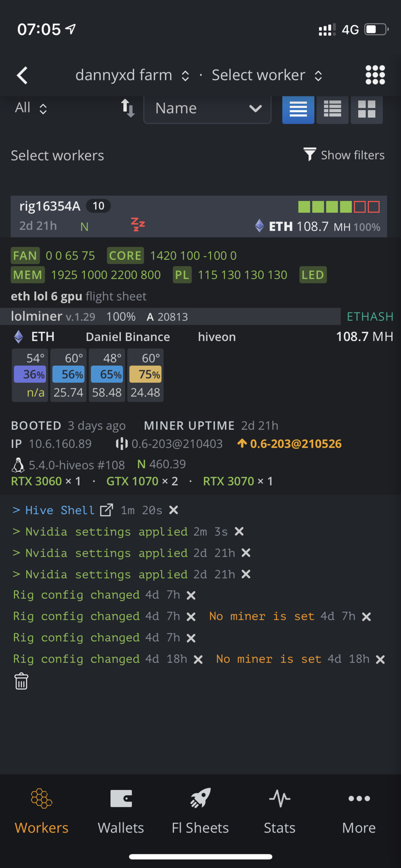Open Hive Shell external link icon
This screenshot has width=401, height=868.
coord(107,510)
